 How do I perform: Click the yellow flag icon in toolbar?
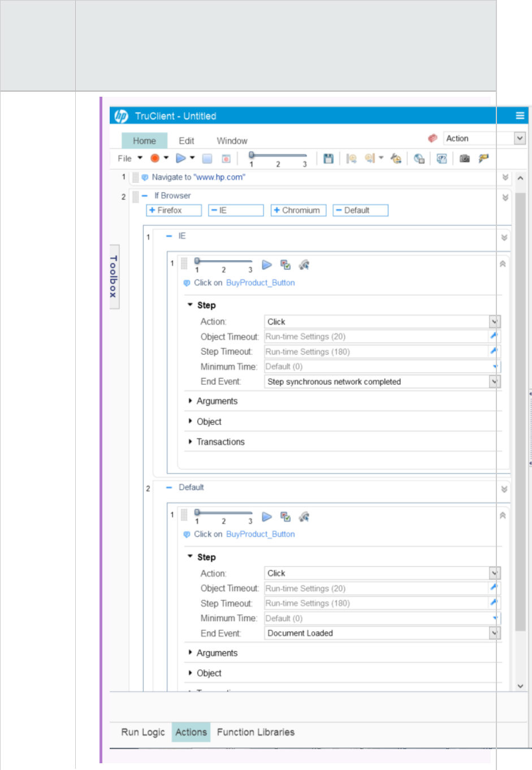[483, 158]
